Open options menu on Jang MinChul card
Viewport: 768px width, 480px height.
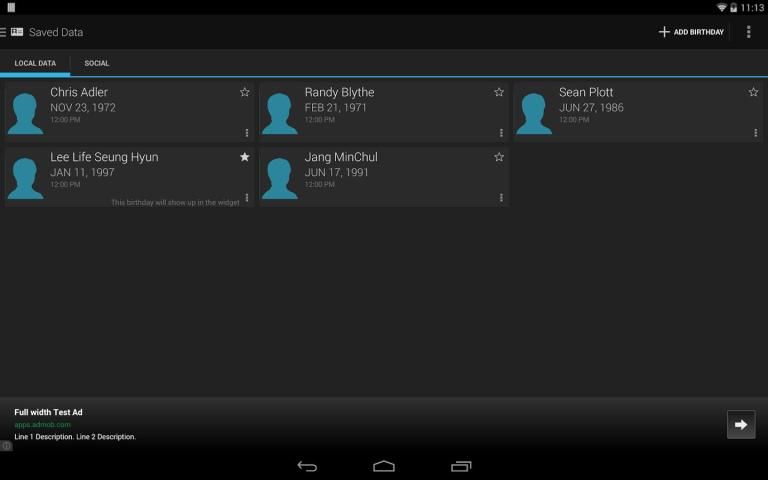point(501,198)
